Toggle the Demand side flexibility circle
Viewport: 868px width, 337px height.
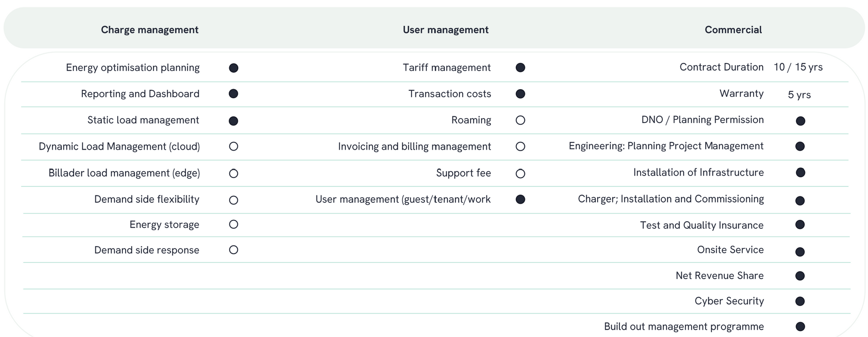click(x=234, y=200)
